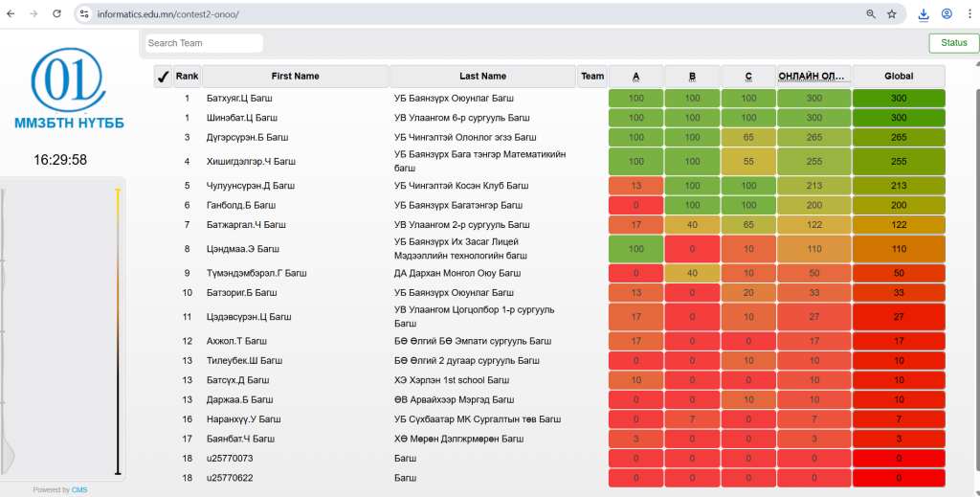Image resolution: width=980 pixels, height=497 pixels.
Task: Sort the table by Global score header
Action: pos(898,77)
